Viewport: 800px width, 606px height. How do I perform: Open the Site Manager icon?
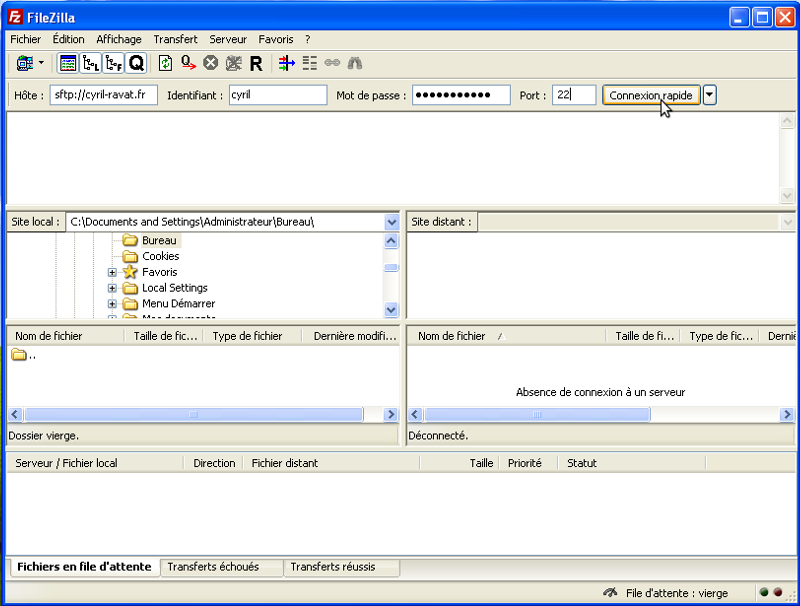click(x=24, y=63)
